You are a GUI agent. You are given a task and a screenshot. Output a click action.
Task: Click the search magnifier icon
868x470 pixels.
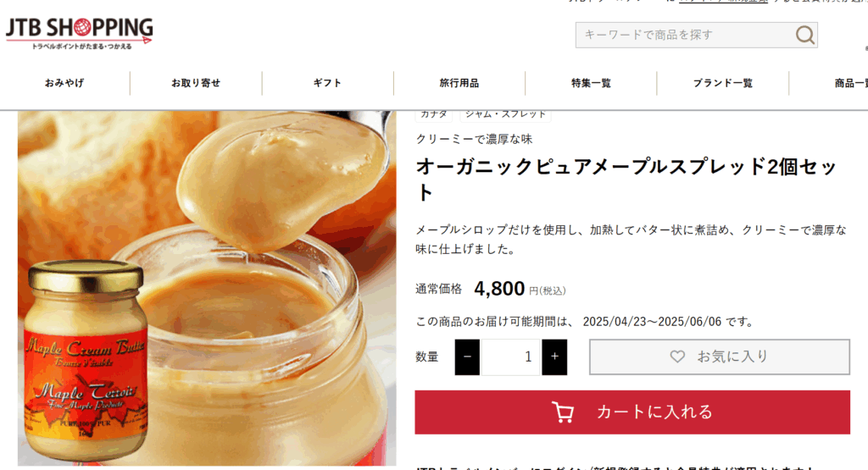(805, 35)
